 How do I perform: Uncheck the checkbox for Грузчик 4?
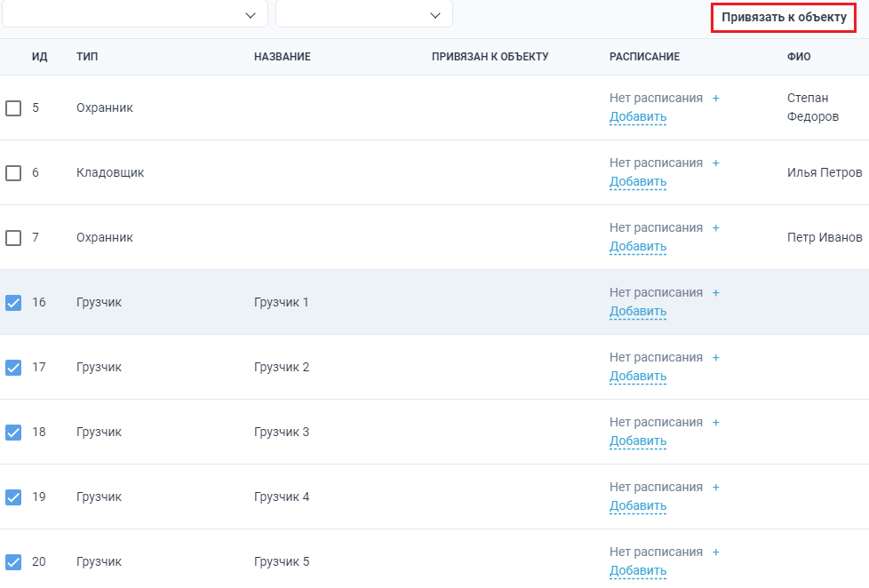[13, 497]
